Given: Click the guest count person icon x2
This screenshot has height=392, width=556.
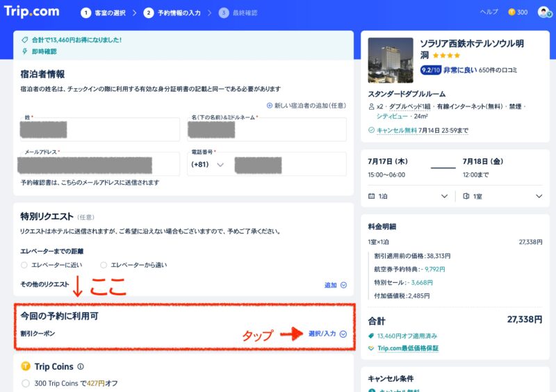Looking at the screenshot, I should (372, 106).
